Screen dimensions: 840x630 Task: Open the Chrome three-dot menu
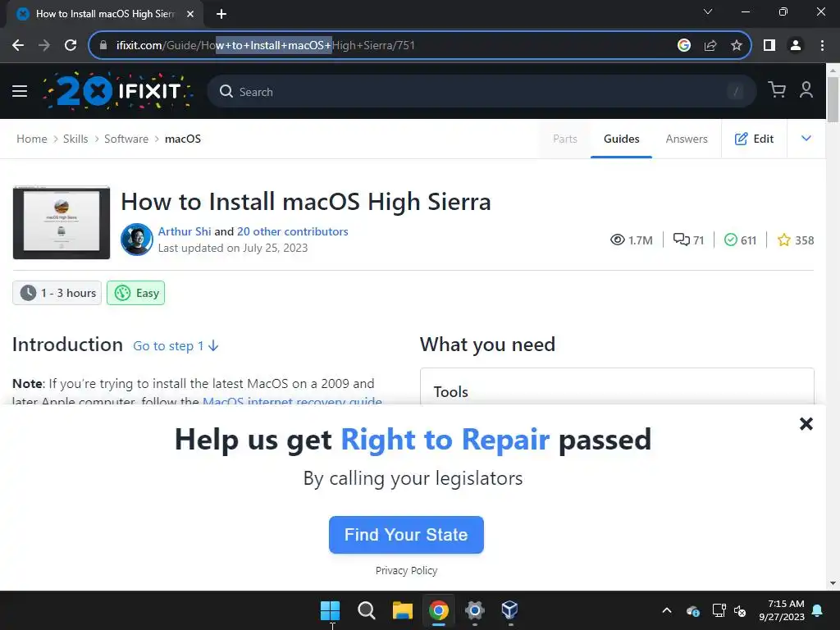point(822,46)
